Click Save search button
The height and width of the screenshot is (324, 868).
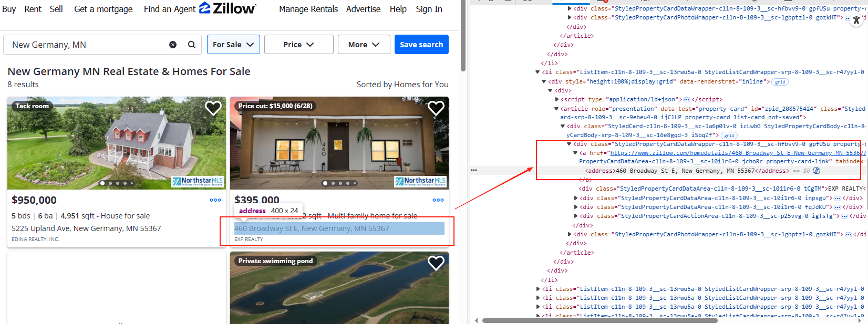421,45
